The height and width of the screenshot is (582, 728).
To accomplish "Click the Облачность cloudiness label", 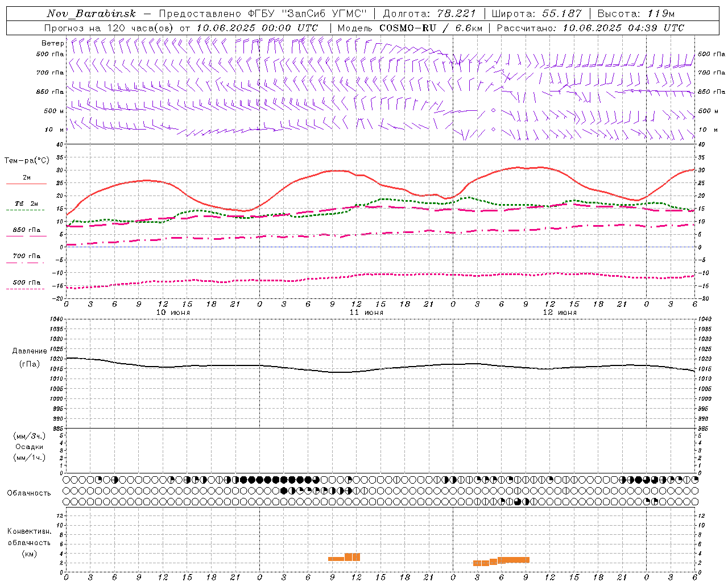I will coord(29,493).
